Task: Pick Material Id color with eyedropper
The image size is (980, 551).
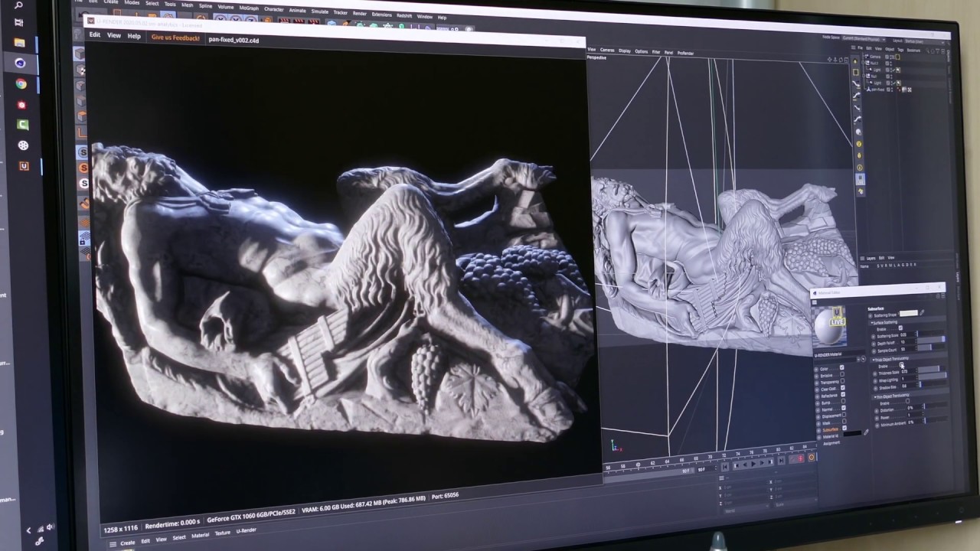Action: (x=866, y=432)
